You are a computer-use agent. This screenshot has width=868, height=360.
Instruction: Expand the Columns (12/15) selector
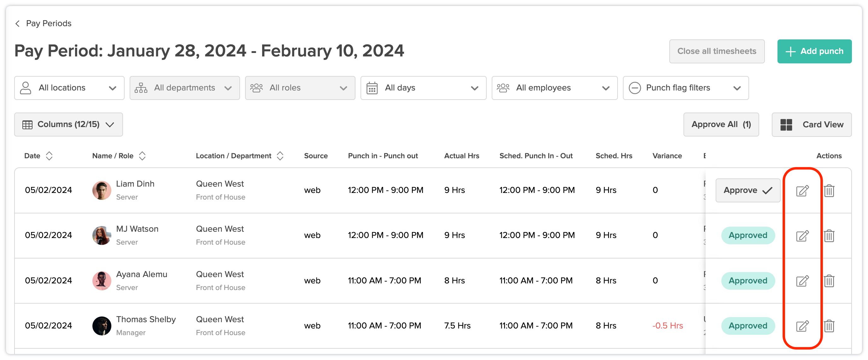point(68,125)
